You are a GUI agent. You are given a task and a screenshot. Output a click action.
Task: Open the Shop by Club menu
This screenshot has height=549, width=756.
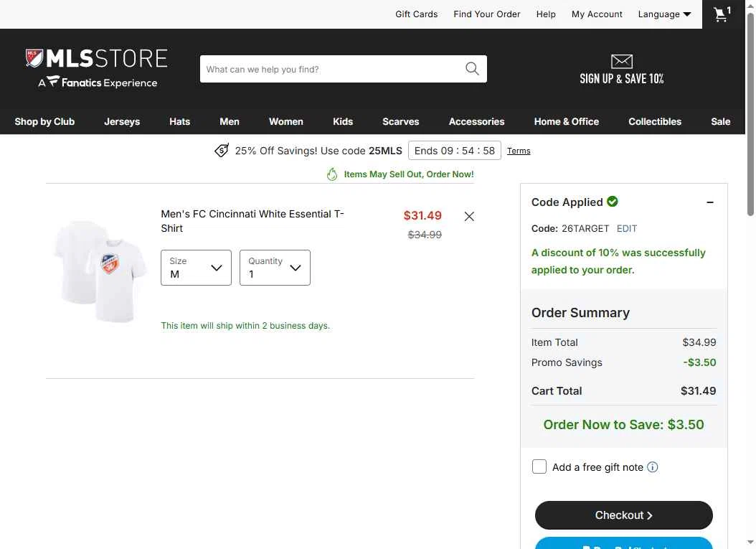tap(44, 121)
